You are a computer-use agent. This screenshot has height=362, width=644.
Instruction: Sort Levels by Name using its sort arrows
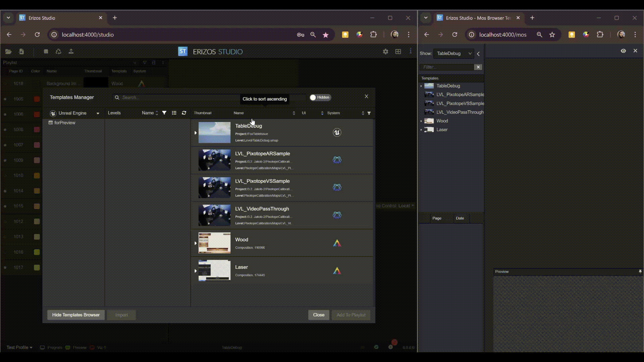pyautogui.click(x=157, y=113)
